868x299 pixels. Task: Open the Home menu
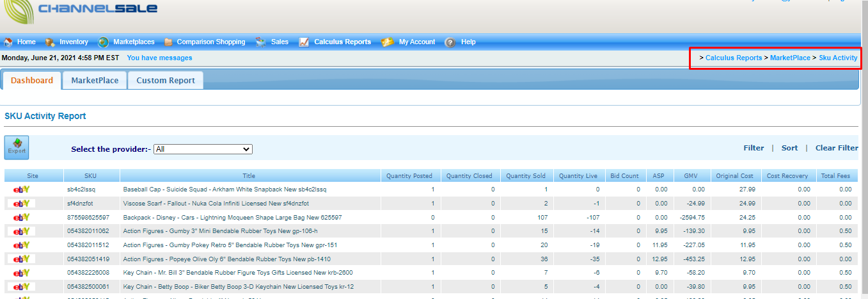[x=26, y=42]
